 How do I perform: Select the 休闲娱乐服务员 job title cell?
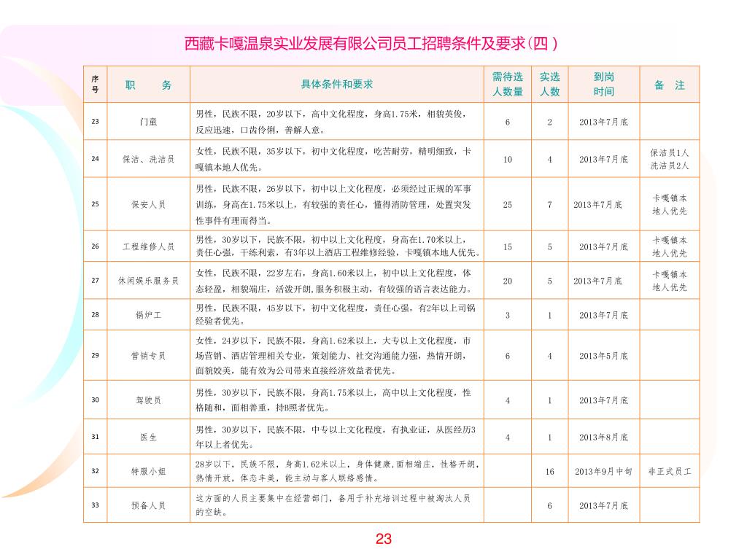point(148,281)
